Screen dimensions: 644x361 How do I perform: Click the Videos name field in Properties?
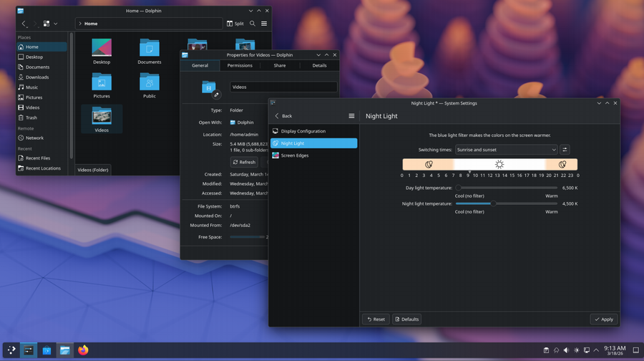[x=283, y=87]
